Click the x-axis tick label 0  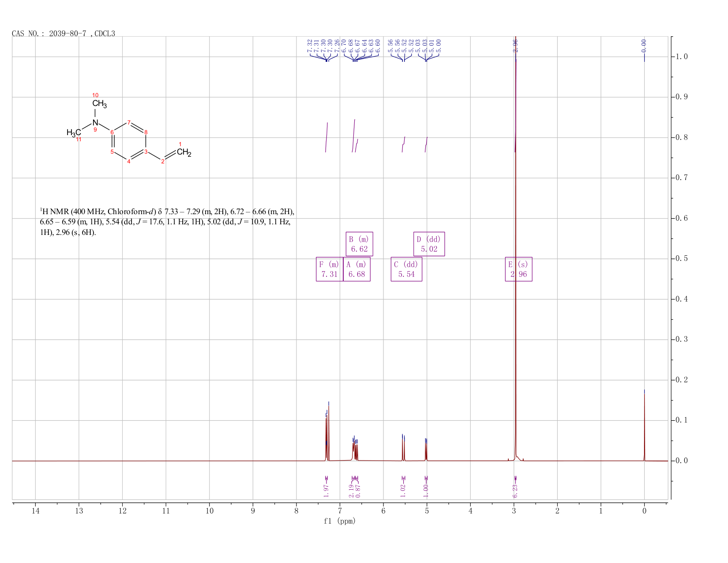click(644, 511)
